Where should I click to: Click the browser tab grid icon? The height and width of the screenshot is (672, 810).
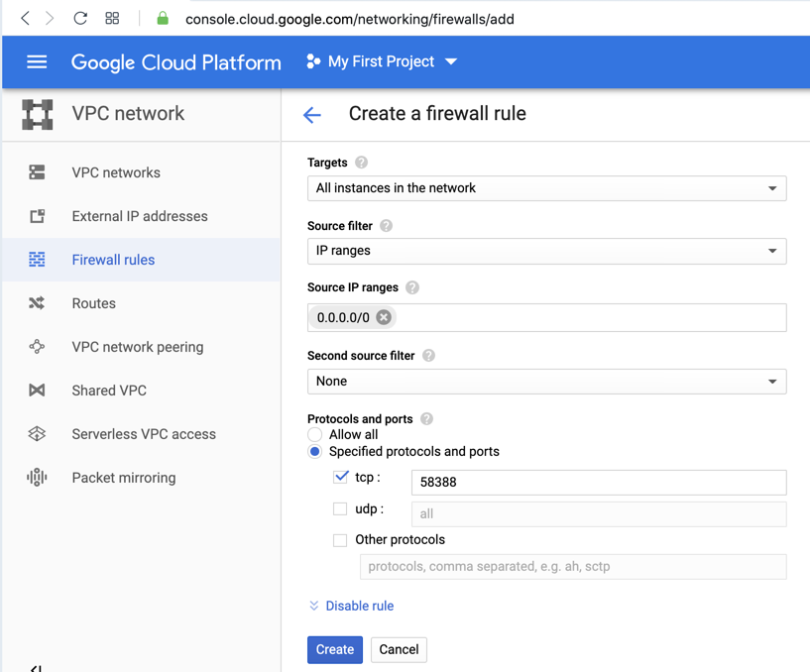[112, 18]
